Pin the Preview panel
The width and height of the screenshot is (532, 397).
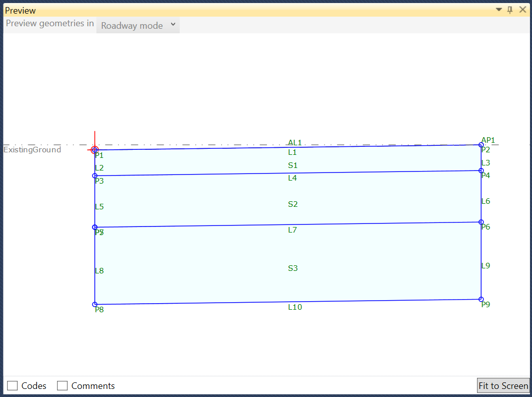[x=510, y=9]
